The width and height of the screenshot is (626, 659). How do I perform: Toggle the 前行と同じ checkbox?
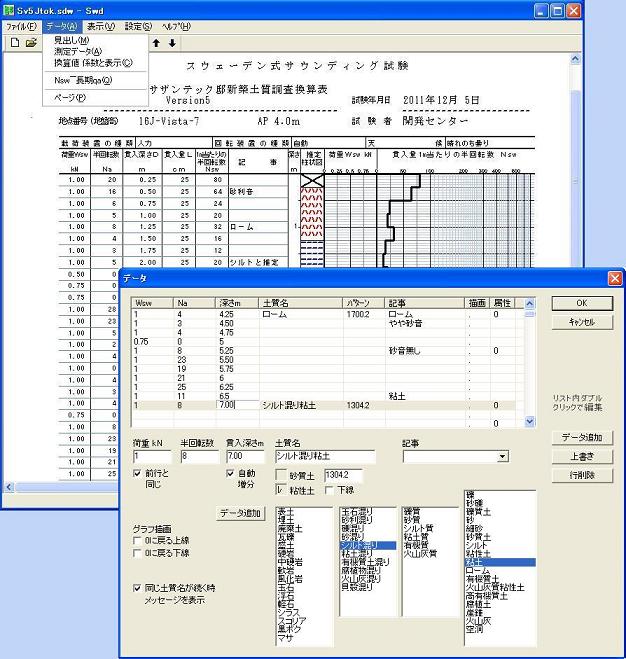(x=137, y=474)
